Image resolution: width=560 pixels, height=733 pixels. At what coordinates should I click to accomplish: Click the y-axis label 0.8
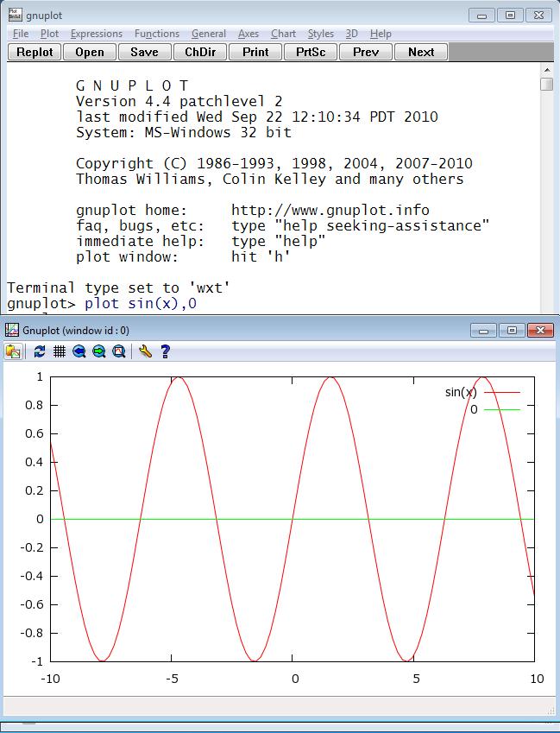[34, 405]
